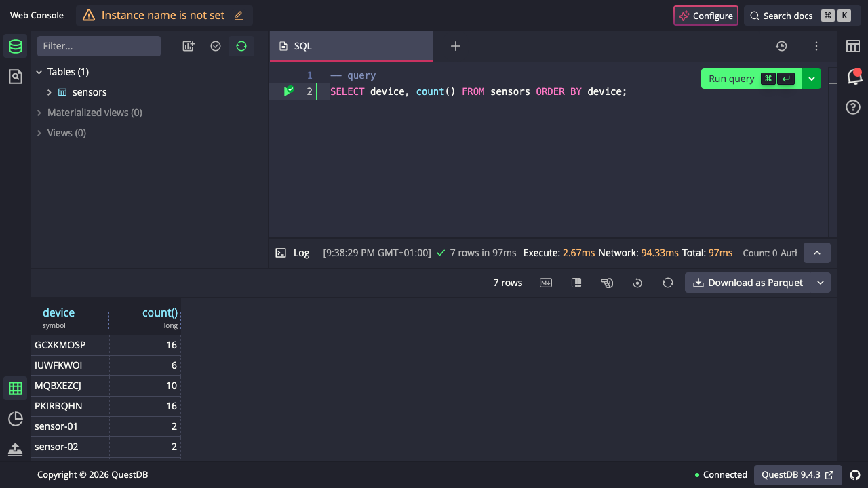Collapse the Tables (1) section

click(x=39, y=72)
